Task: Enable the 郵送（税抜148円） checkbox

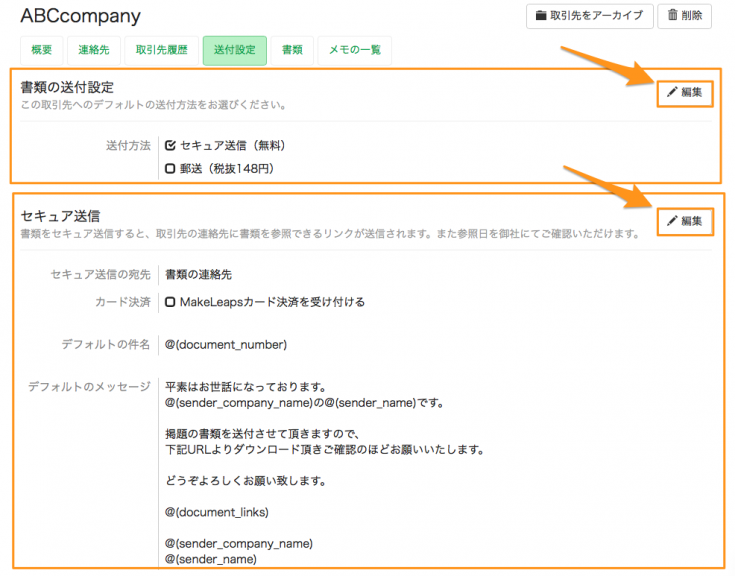Action: pos(171,169)
